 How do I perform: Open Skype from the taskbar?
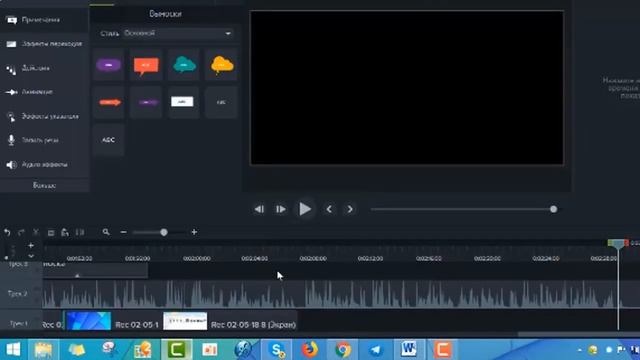tap(277, 350)
